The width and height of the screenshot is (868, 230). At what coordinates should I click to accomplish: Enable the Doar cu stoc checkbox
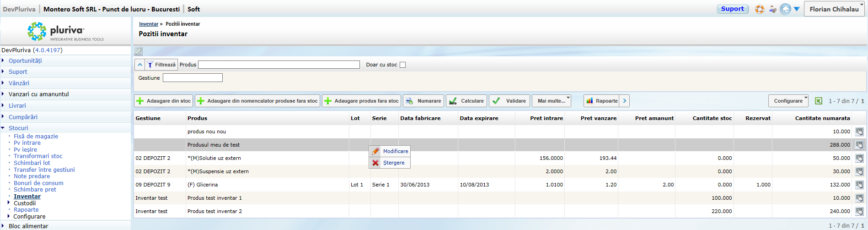[x=402, y=65]
